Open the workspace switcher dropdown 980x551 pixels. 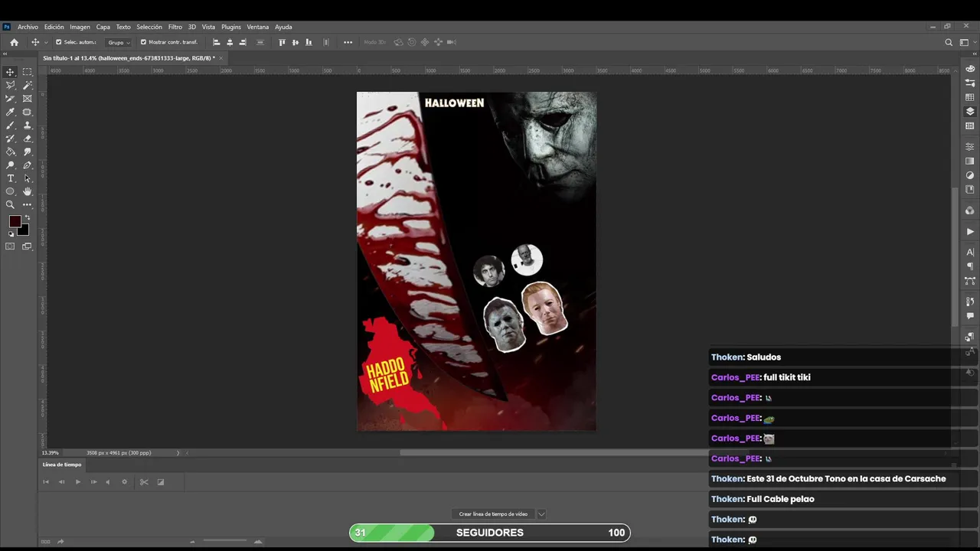tap(966, 42)
